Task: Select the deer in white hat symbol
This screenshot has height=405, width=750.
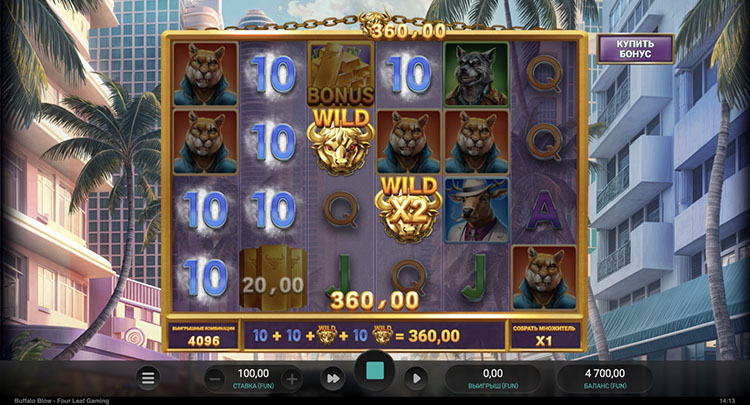Action: pos(476,210)
